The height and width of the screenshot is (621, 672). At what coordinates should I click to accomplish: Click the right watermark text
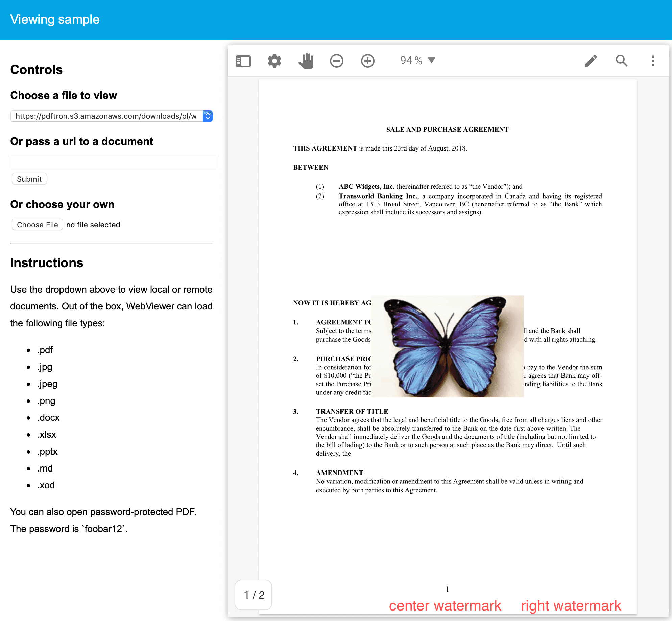[571, 605]
